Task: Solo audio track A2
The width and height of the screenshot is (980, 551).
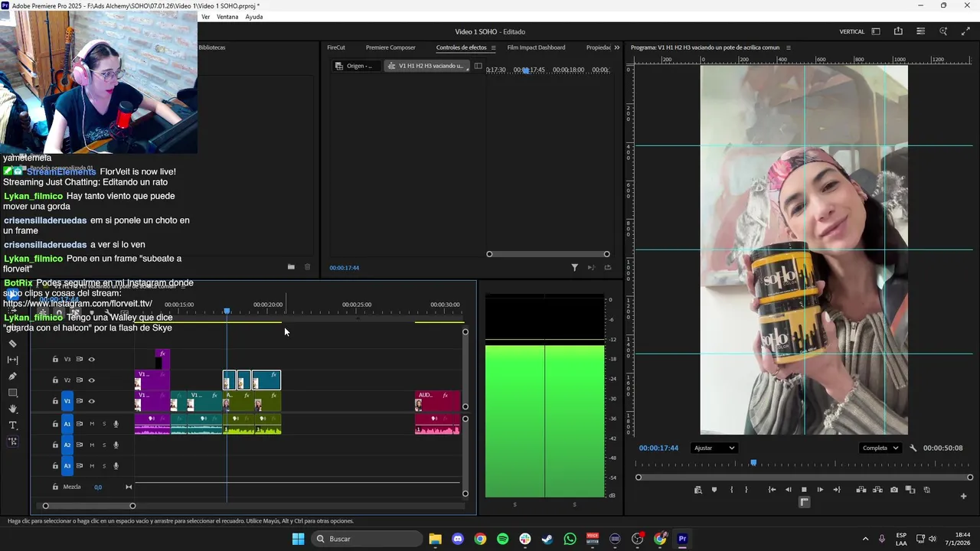Action: coord(104,445)
